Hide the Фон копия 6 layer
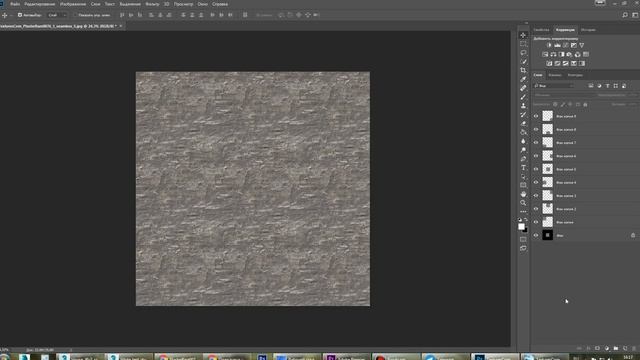The height and width of the screenshot is (360, 640). click(536, 156)
